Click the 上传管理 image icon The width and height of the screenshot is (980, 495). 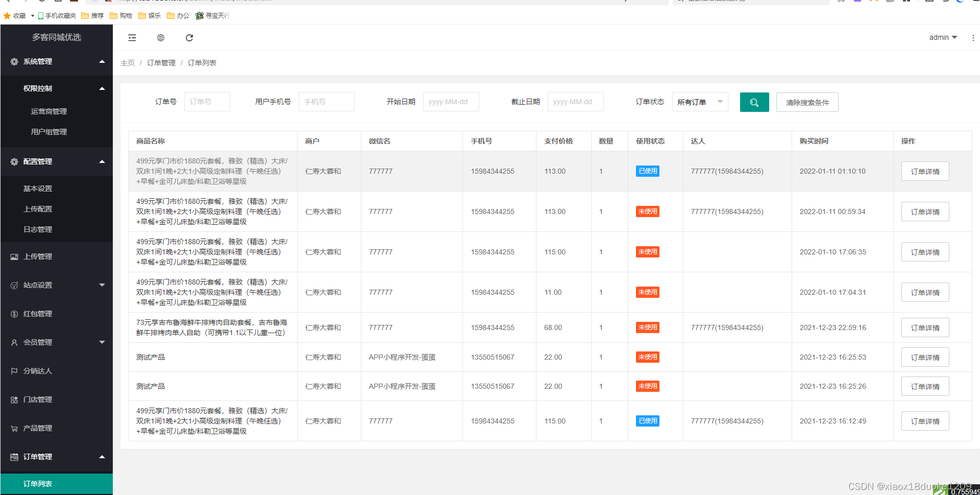14,256
